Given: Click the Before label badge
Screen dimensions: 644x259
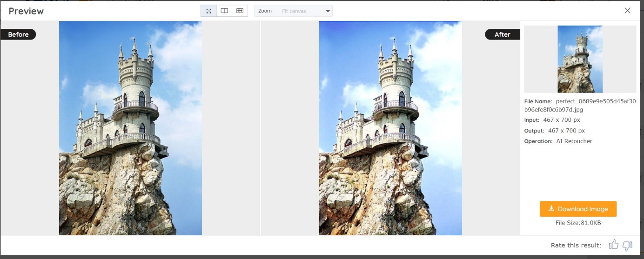Looking at the screenshot, I should click(x=19, y=34).
